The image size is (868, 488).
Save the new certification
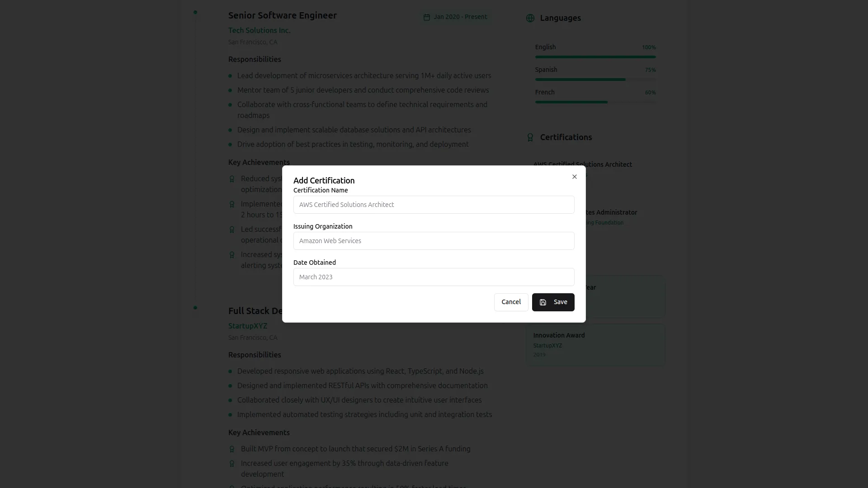553,302
